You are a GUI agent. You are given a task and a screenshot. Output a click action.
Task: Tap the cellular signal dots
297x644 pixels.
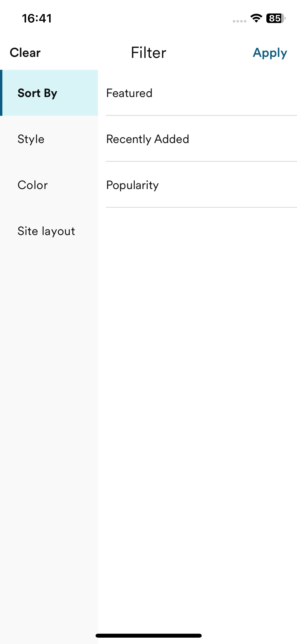[239, 21]
